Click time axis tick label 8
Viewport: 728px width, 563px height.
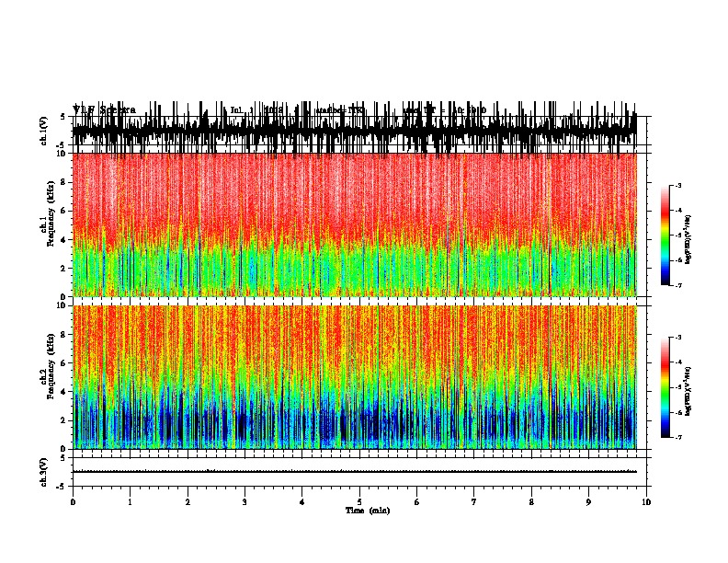[531, 502]
